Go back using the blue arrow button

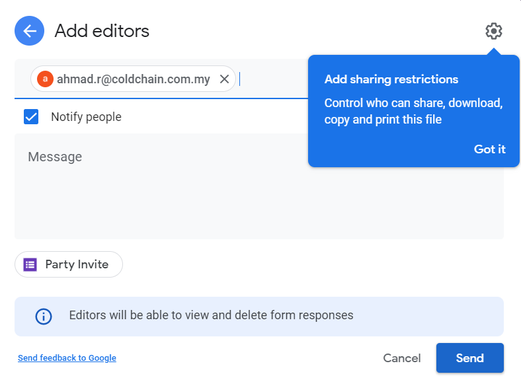[x=29, y=31]
